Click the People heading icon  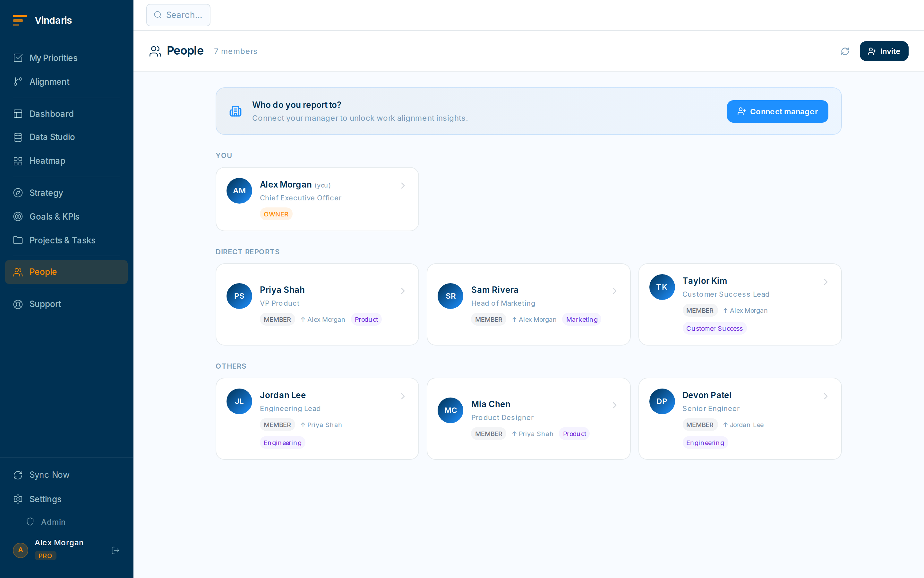pyautogui.click(x=155, y=51)
